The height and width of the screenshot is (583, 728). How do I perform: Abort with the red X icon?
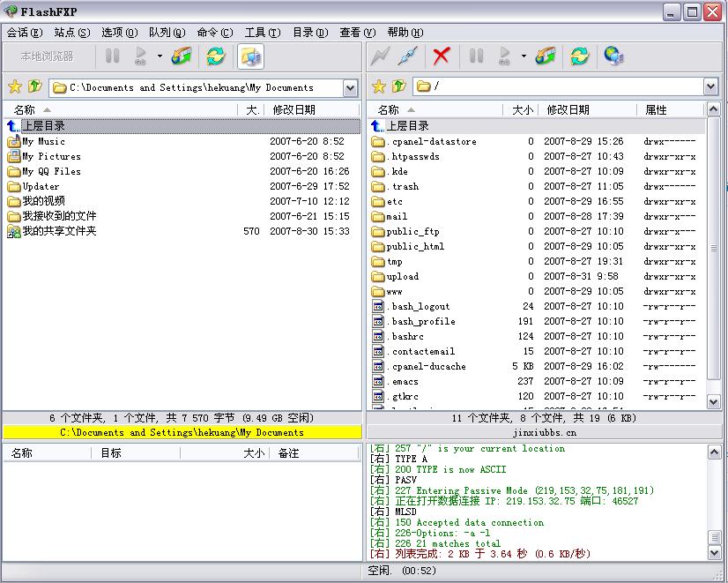441,56
